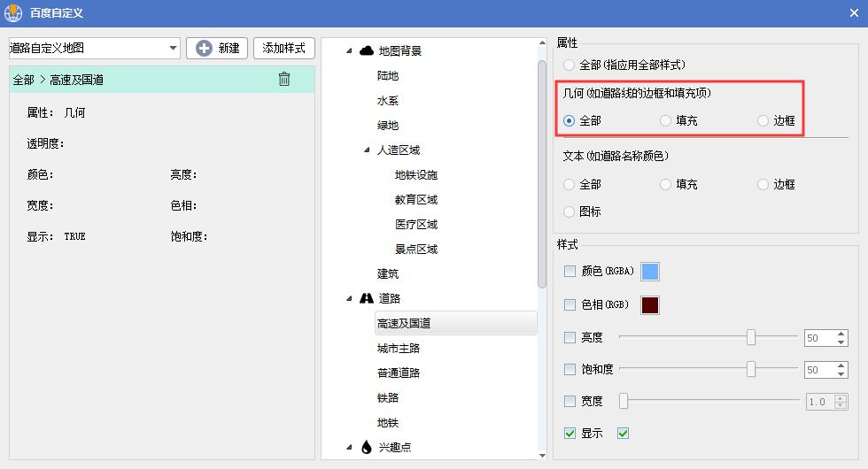
Task: Click the 百度自定义 app logo
Action: click(x=12, y=12)
